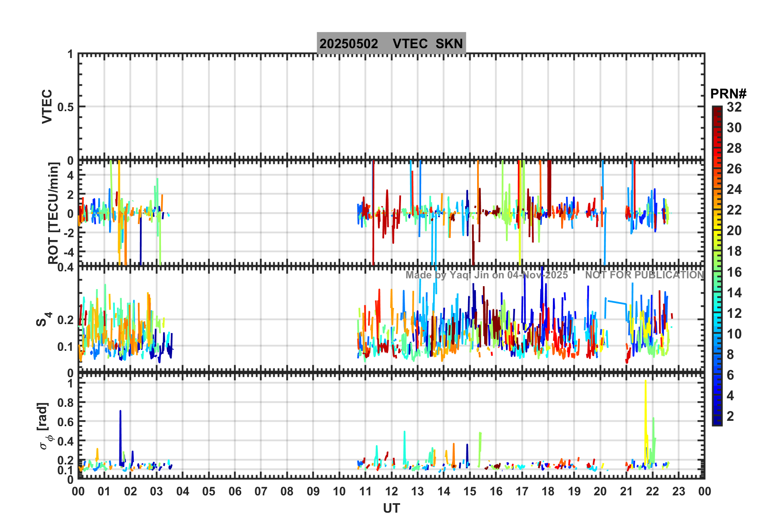Click the S4 y-axis label
The height and width of the screenshot is (532, 783).
click(x=44, y=319)
